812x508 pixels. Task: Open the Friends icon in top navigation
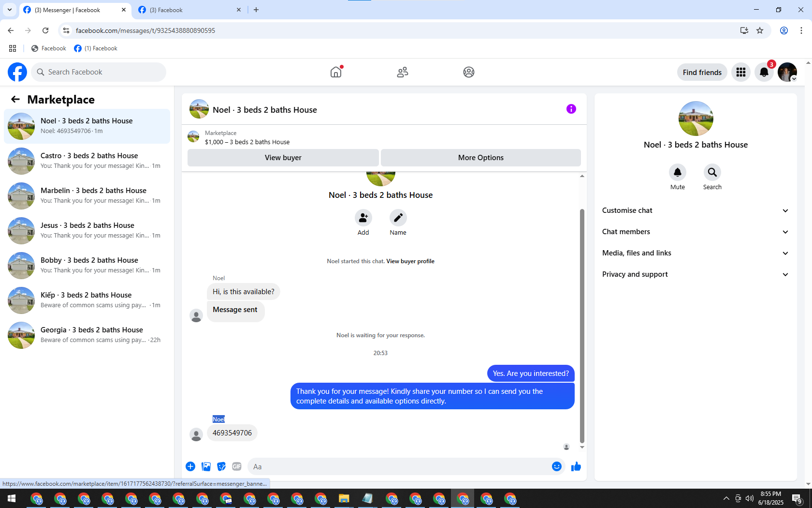pyautogui.click(x=403, y=72)
